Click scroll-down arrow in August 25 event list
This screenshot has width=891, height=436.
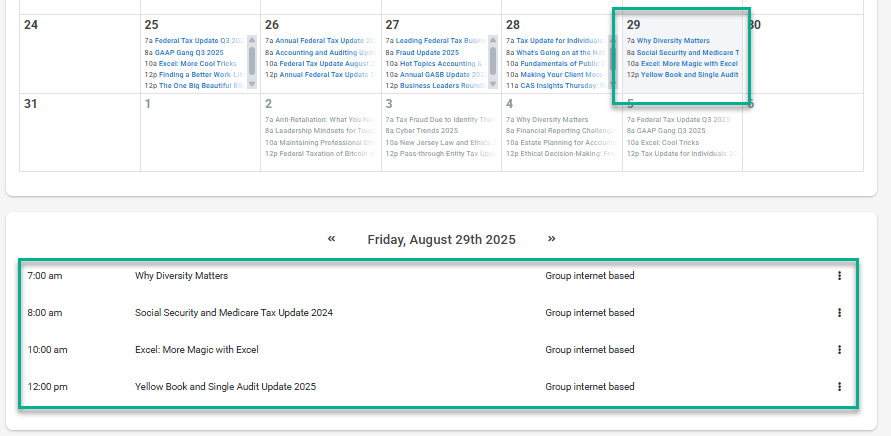(252, 85)
